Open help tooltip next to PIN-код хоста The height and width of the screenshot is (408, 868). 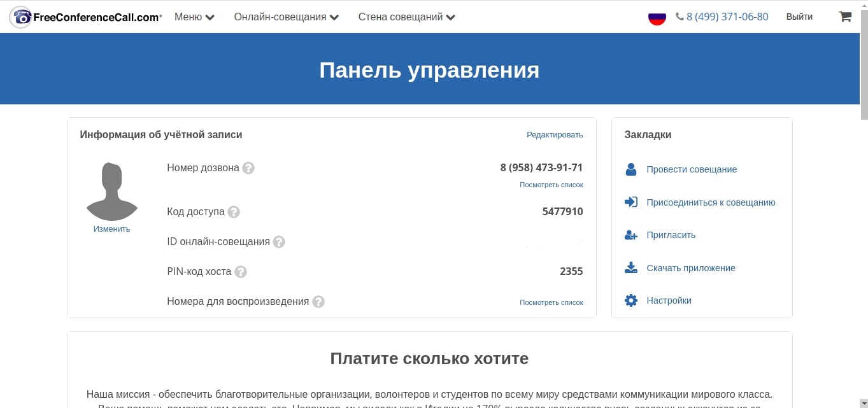pyautogui.click(x=241, y=272)
